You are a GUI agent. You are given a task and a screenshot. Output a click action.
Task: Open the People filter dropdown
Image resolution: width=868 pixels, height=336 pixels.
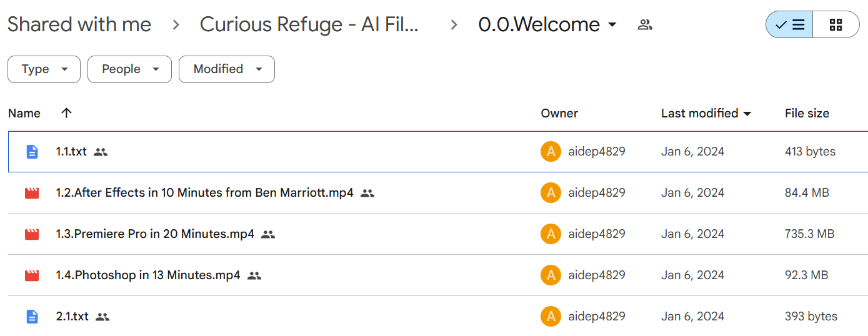coord(129,69)
